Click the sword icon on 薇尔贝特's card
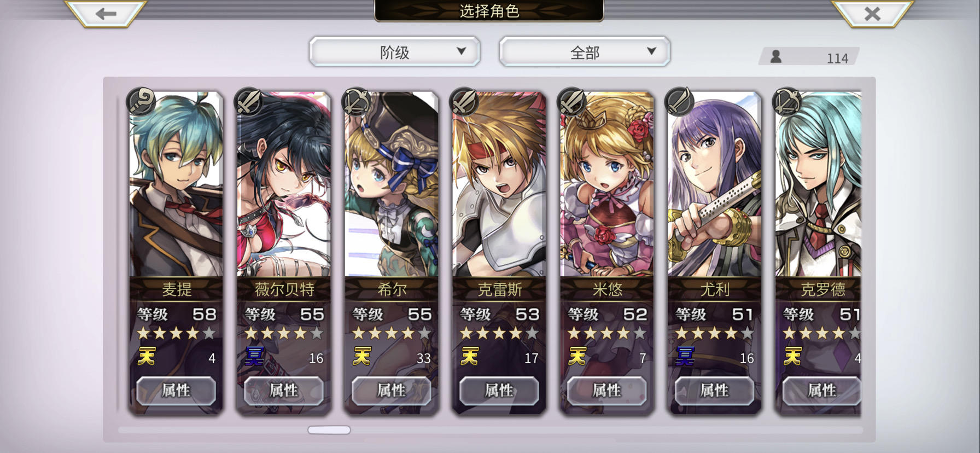 249,101
